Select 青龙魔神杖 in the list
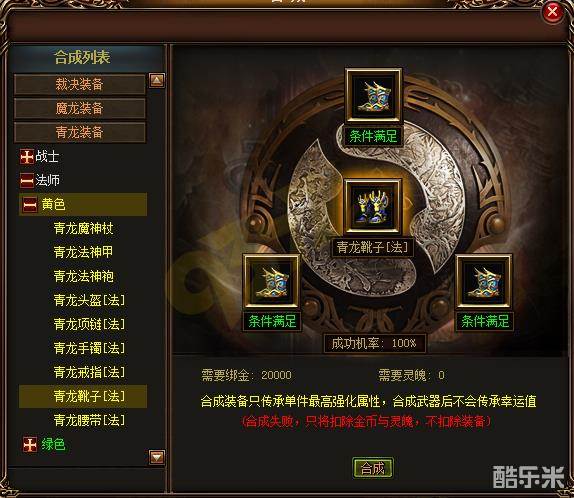 click(83, 228)
